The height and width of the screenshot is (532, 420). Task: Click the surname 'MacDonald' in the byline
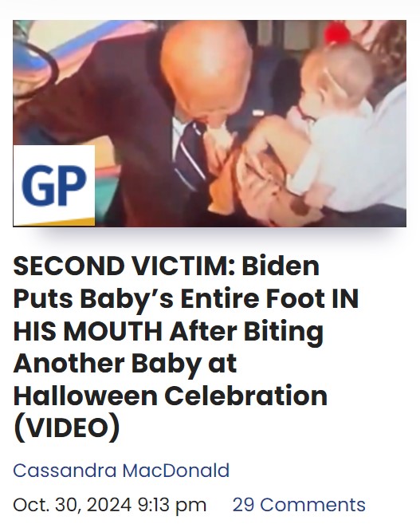point(175,471)
